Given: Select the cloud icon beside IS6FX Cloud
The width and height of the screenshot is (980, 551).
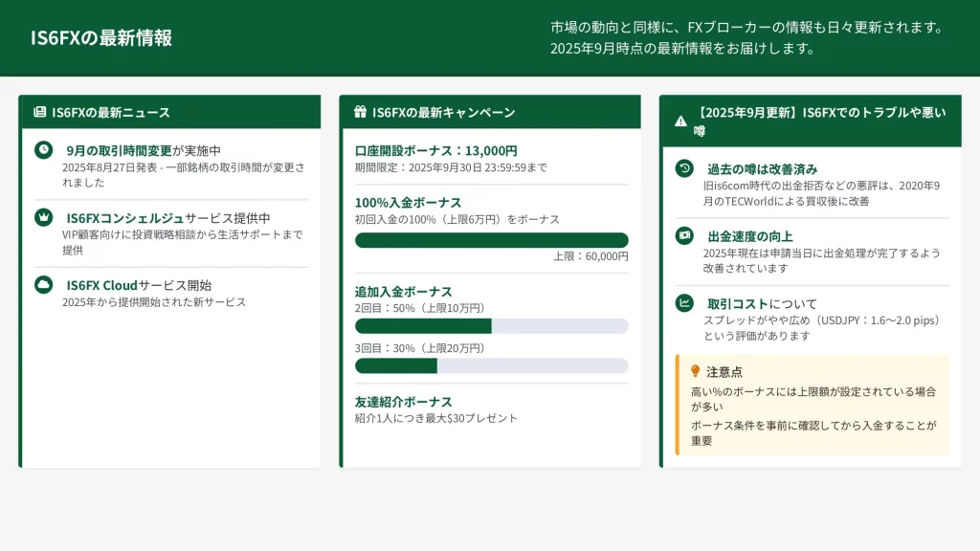Looking at the screenshot, I should click(x=43, y=284).
